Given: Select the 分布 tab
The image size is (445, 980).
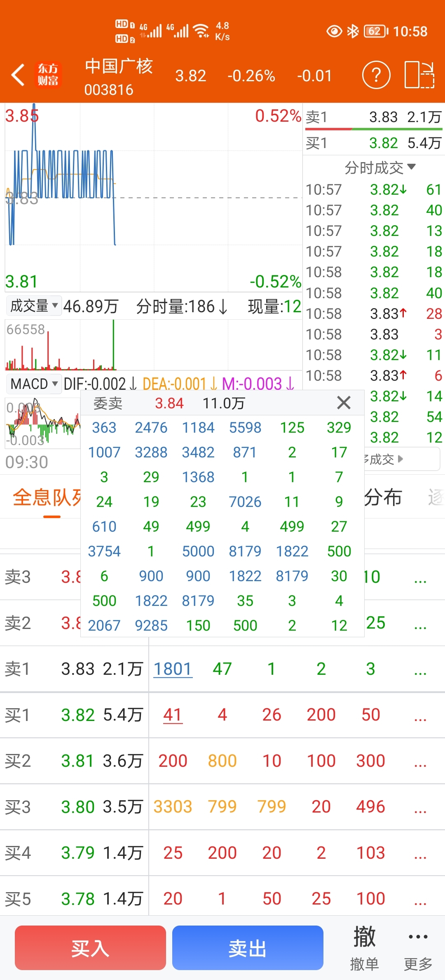Looking at the screenshot, I should [x=383, y=497].
